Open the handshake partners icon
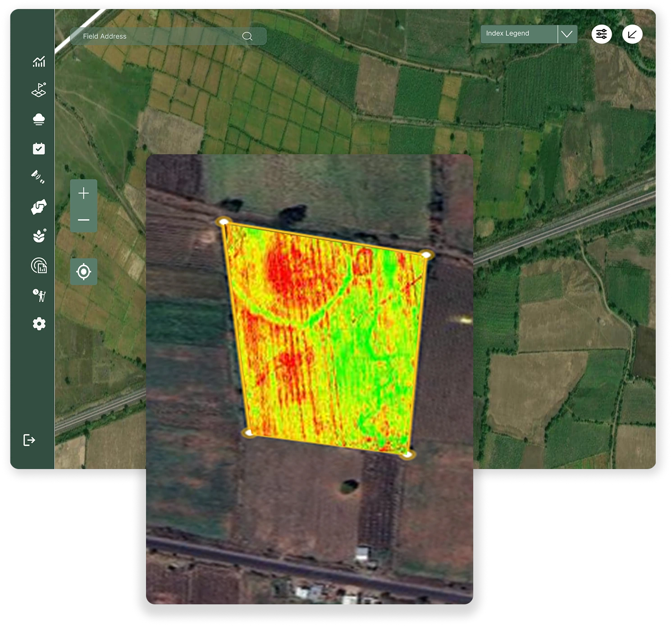This screenshot has width=672, height=626. (x=39, y=207)
